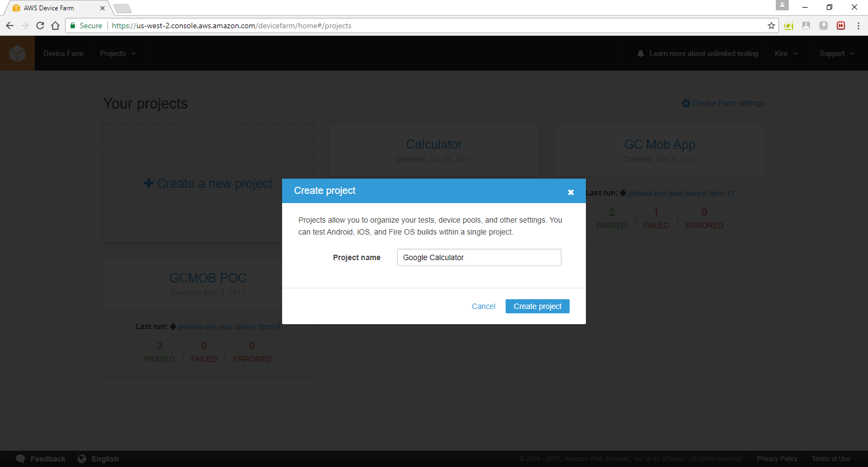The width and height of the screenshot is (868, 467).
Task: Open the GC Mob App project
Action: tap(660, 144)
